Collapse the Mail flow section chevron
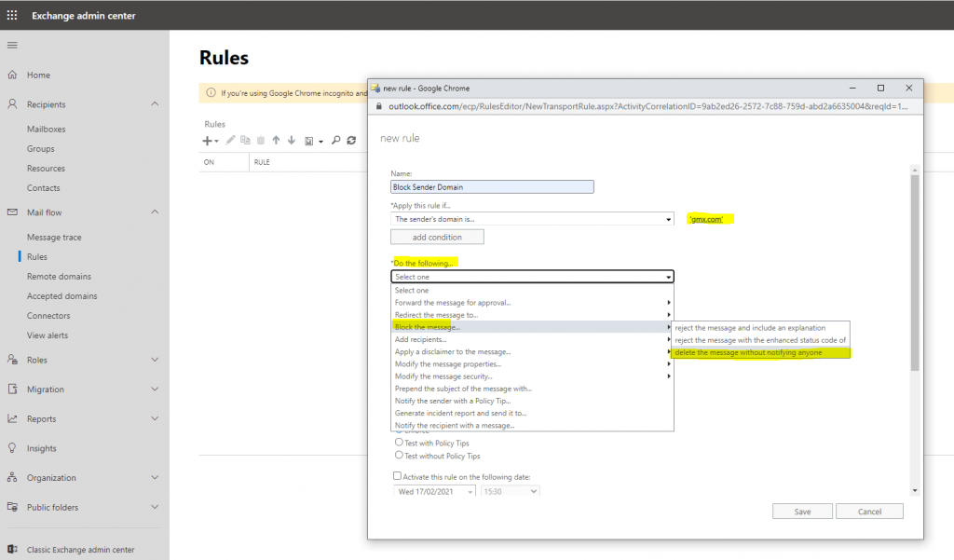This screenshot has height=560, width=954. 155,212
